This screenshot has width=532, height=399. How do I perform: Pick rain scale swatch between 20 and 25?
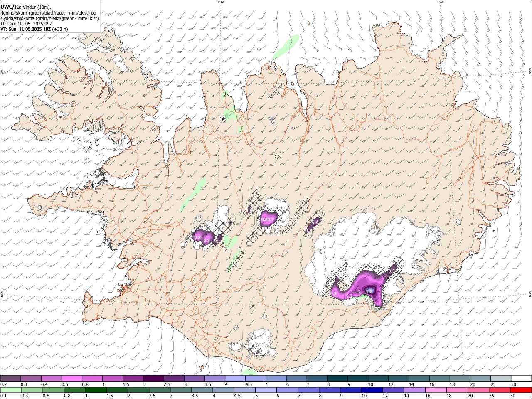coord(478,390)
